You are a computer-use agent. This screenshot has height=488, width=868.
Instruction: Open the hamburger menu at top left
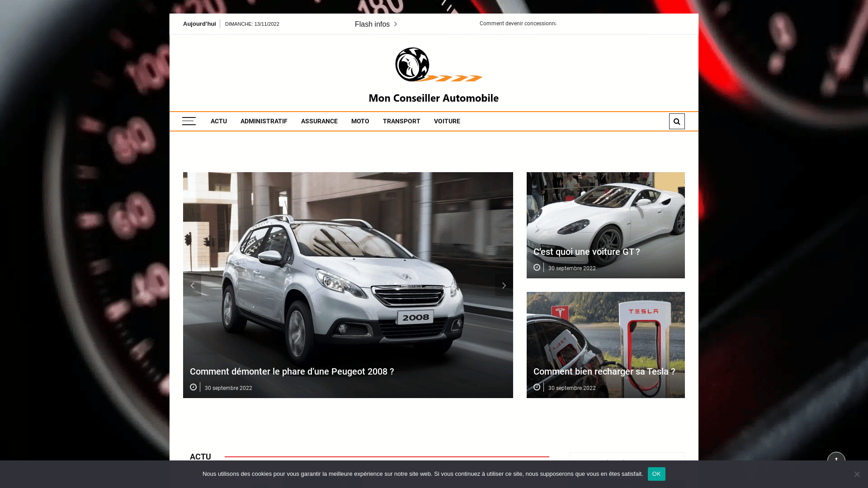point(189,121)
